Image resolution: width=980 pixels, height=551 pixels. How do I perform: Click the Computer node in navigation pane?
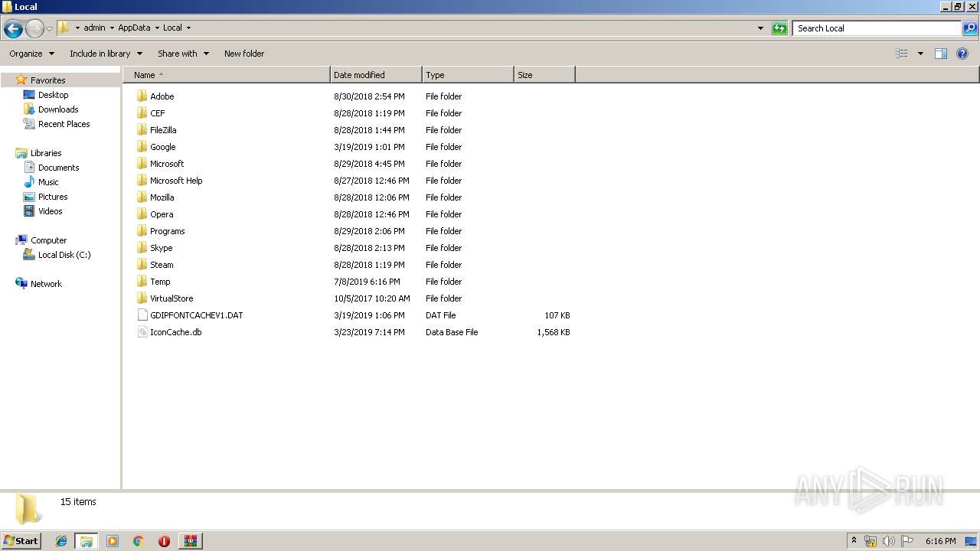48,240
